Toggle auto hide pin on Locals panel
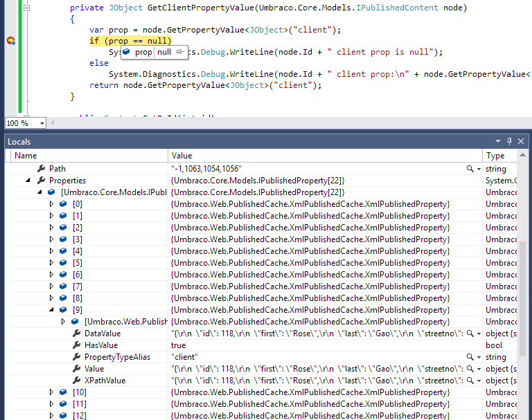The height and width of the screenshot is (420, 532). [509, 141]
